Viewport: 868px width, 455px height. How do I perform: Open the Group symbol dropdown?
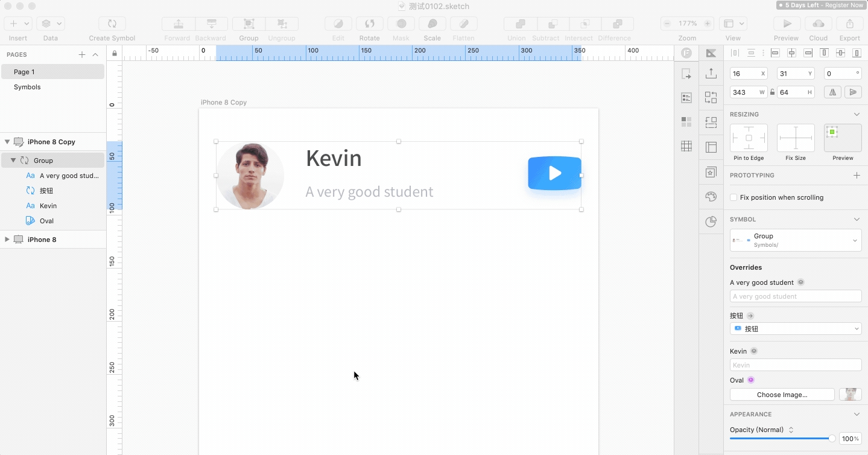[x=796, y=240]
